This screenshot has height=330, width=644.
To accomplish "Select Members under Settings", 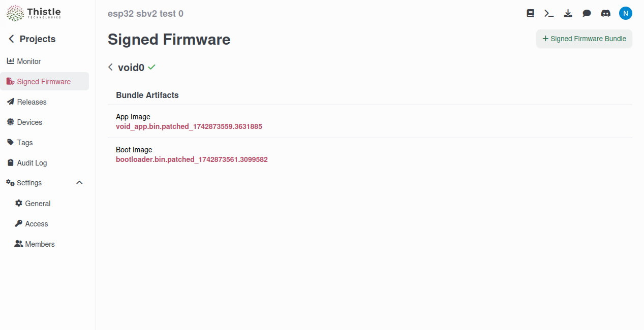I will pyautogui.click(x=39, y=244).
